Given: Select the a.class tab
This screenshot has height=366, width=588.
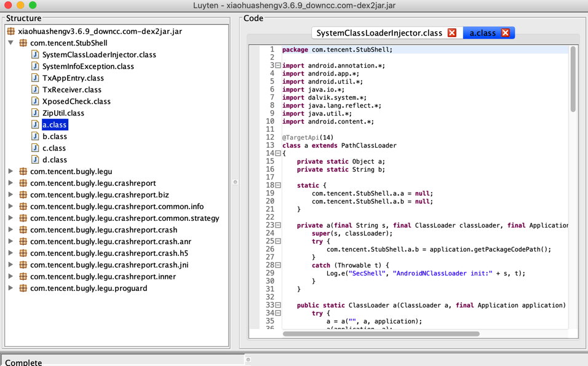Looking at the screenshot, I should [x=483, y=33].
